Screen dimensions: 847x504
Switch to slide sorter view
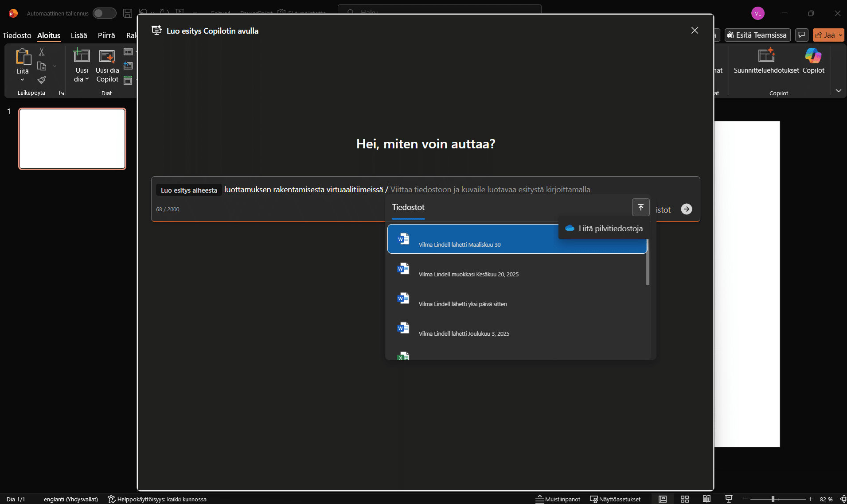pyautogui.click(x=684, y=499)
